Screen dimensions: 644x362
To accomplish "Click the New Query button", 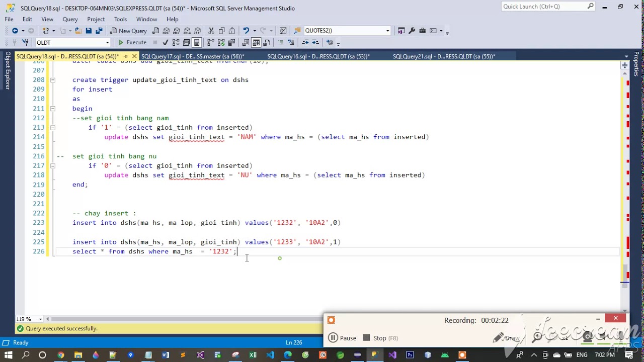I will point(128,31).
